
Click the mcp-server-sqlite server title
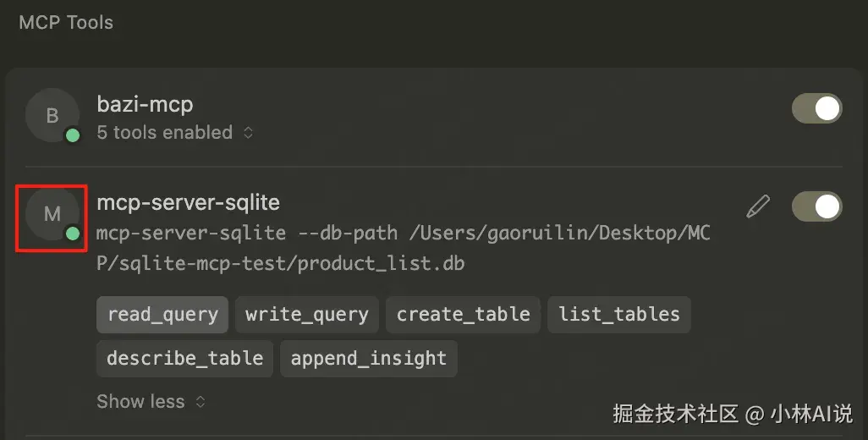click(x=188, y=203)
